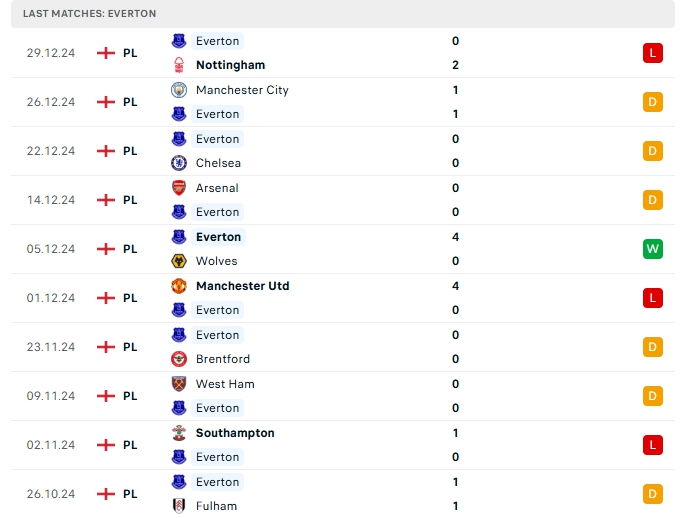Click the Nottingham Forest club crest
The image size is (686, 518).
[x=179, y=65]
